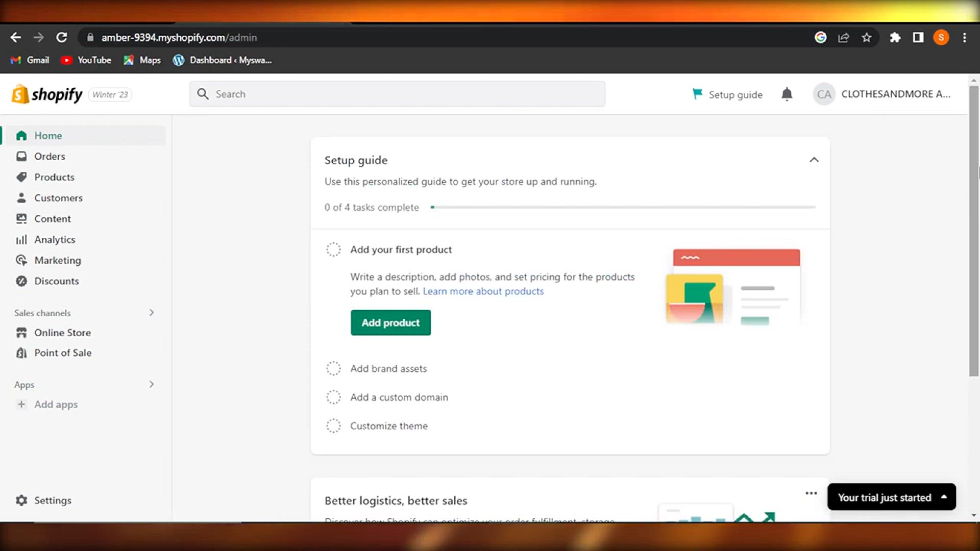Reload the page with refresh icon
The height and width of the screenshot is (551, 980).
[62, 37]
